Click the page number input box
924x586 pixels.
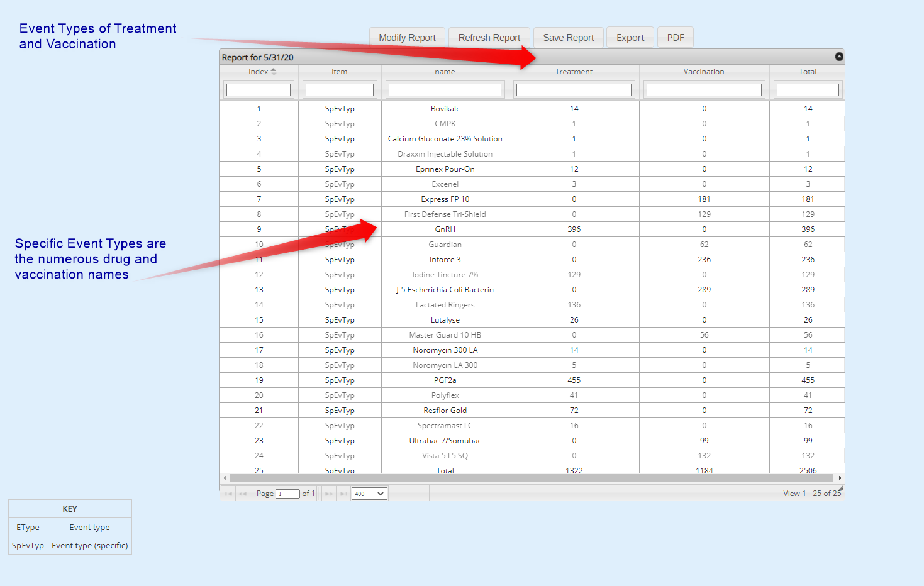coord(287,494)
